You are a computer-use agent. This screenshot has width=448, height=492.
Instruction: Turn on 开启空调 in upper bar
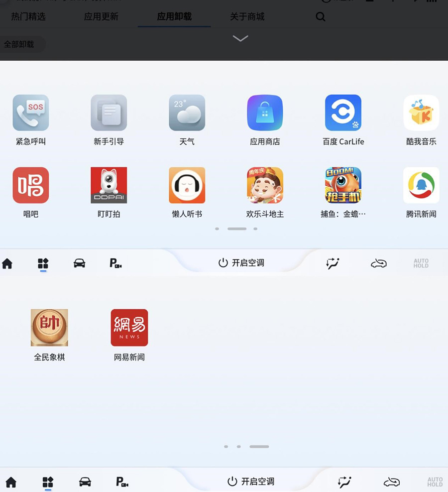pos(241,262)
